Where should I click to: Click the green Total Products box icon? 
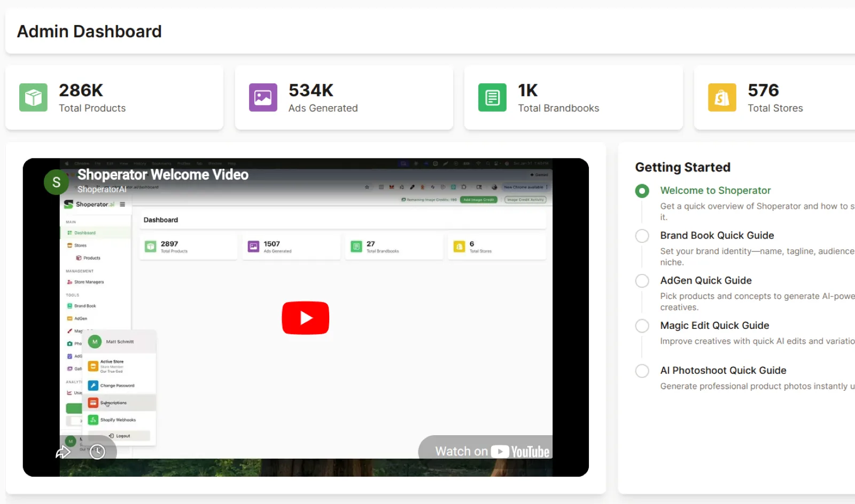(33, 98)
